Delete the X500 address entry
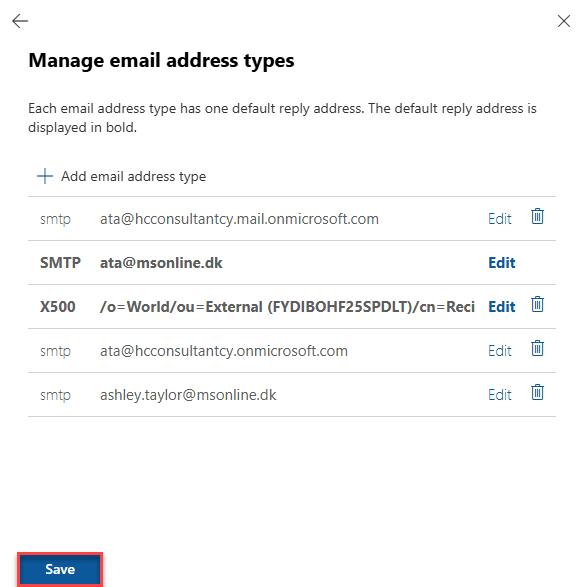The image size is (581, 587). point(537,304)
